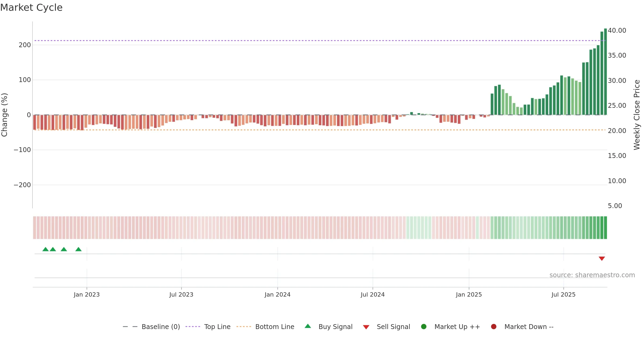This screenshot has width=644, height=362.
Task: Click the Jul 2025 axis label
Action: coord(563,294)
